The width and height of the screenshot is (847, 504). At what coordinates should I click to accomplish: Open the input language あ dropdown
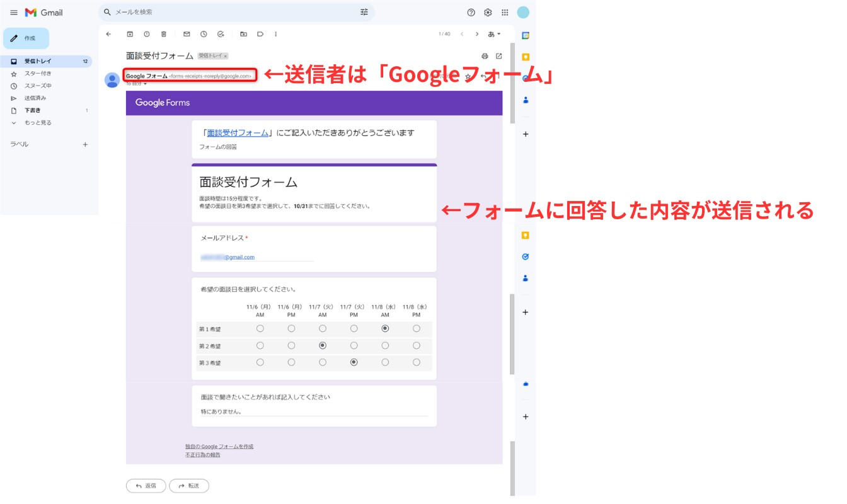(495, 34)
